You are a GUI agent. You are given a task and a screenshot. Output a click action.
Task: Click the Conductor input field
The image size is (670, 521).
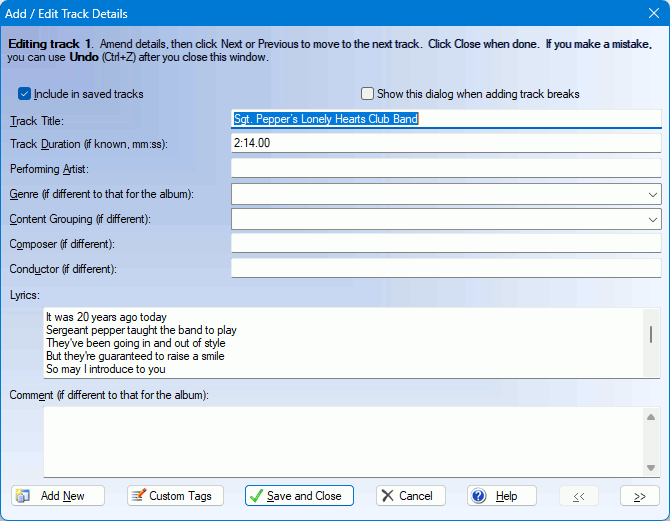click(x=446, y=268)
